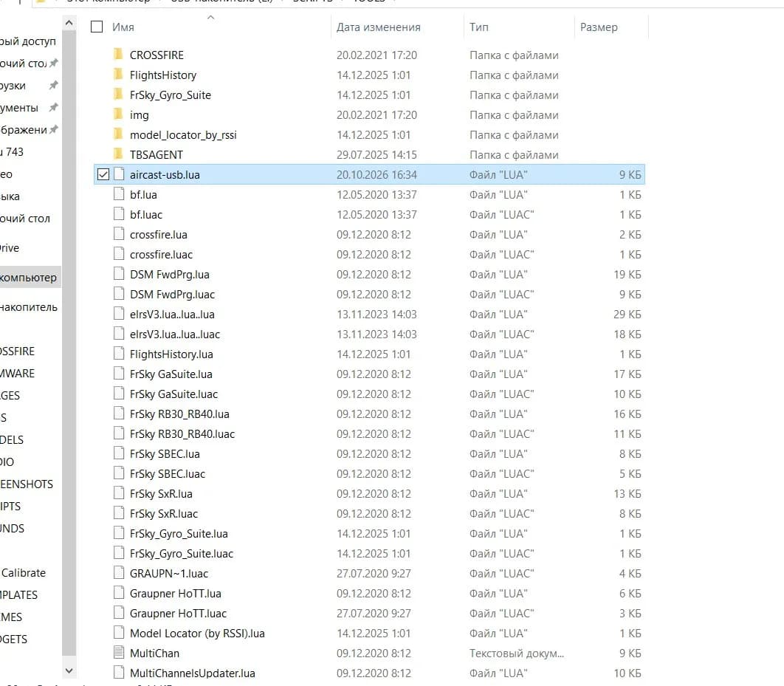Open 'узки' pinned quick access item
The width and height of the screenshot is (784, 686).
coord(13,86)
